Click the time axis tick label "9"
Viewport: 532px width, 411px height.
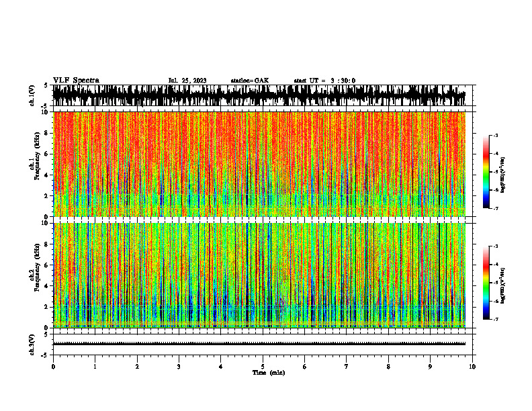pyautogui.click(x=430, y=367)
